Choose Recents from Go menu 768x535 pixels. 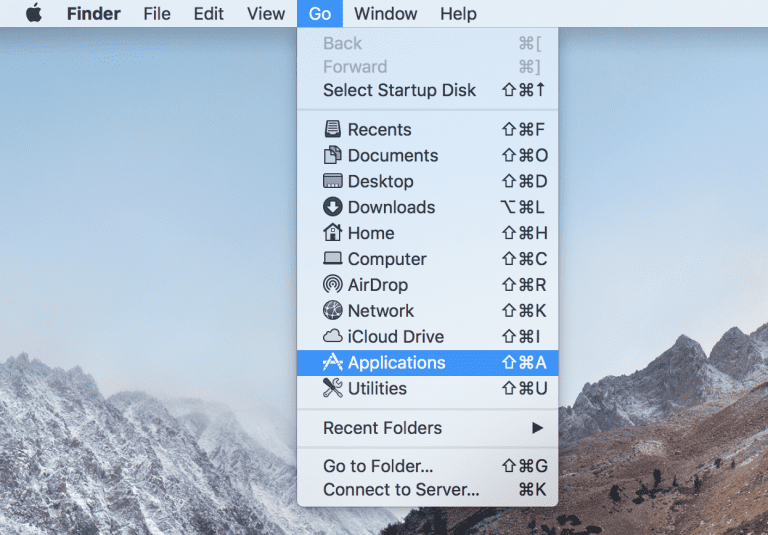click(427, 129)
